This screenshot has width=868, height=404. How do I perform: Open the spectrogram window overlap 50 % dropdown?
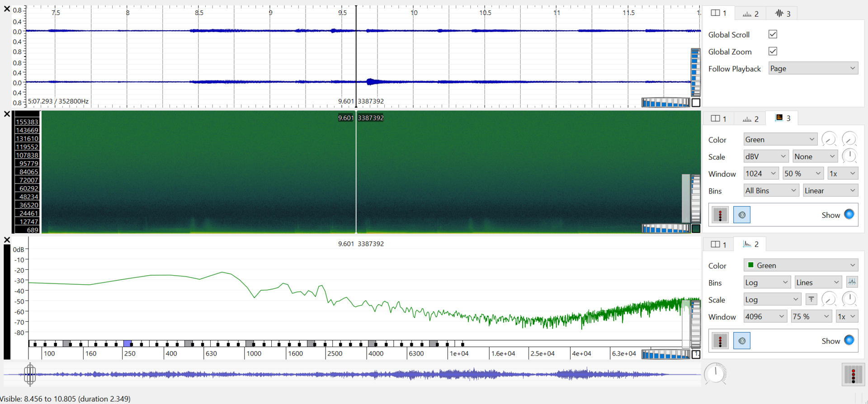802,174
